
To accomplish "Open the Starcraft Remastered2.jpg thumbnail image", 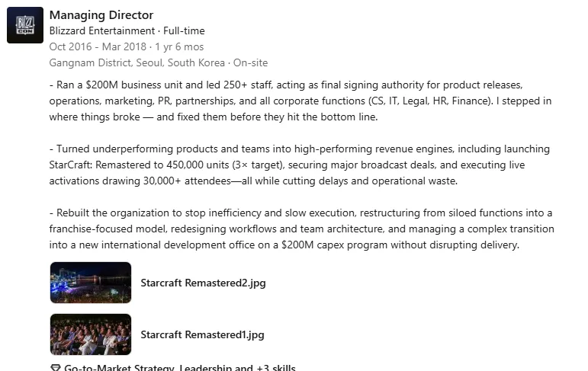I will [90, 283].
